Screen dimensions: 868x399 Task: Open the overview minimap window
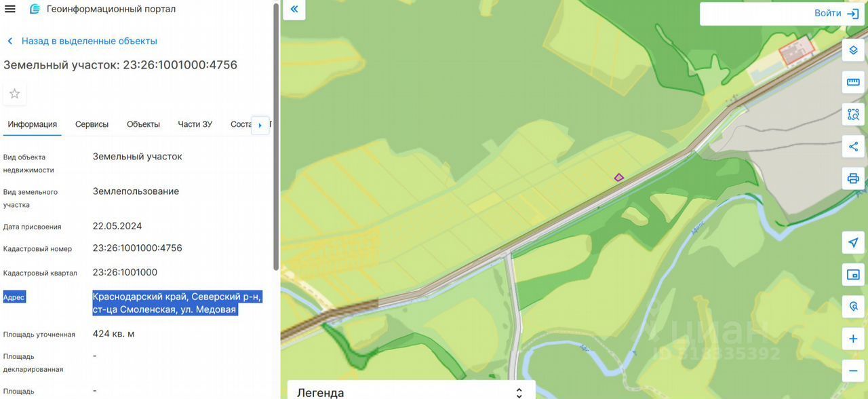click(x=853, y=275)
